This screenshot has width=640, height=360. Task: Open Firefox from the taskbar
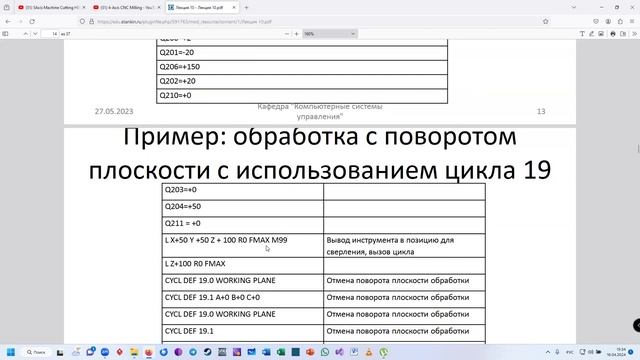(x=149, y=352)
